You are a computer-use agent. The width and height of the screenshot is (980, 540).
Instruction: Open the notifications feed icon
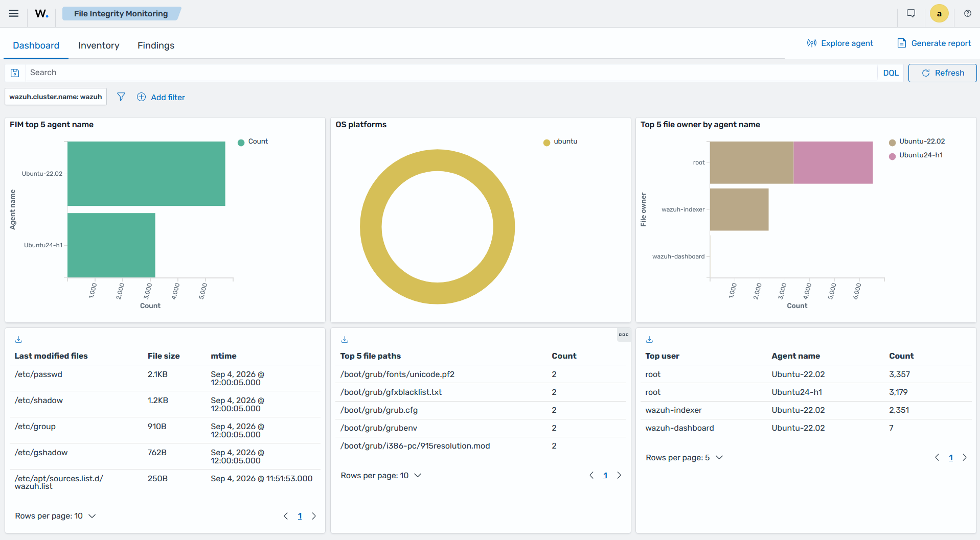click(911, 14)
